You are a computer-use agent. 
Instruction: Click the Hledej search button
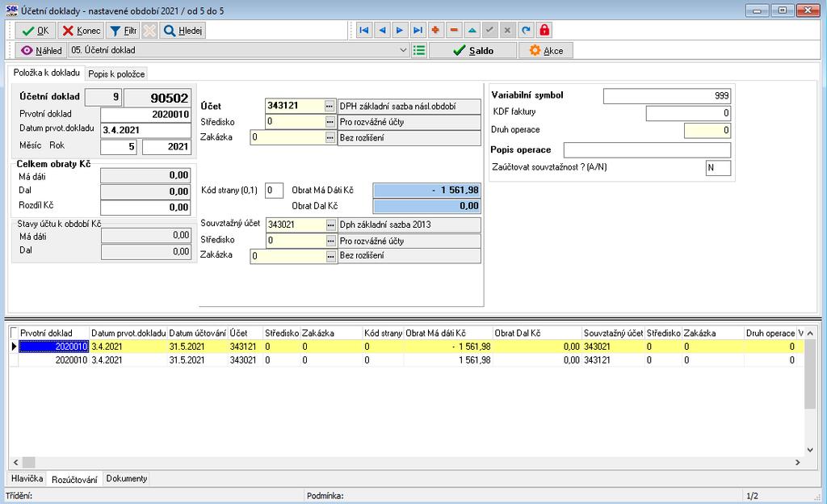click(x=183, y=31)
